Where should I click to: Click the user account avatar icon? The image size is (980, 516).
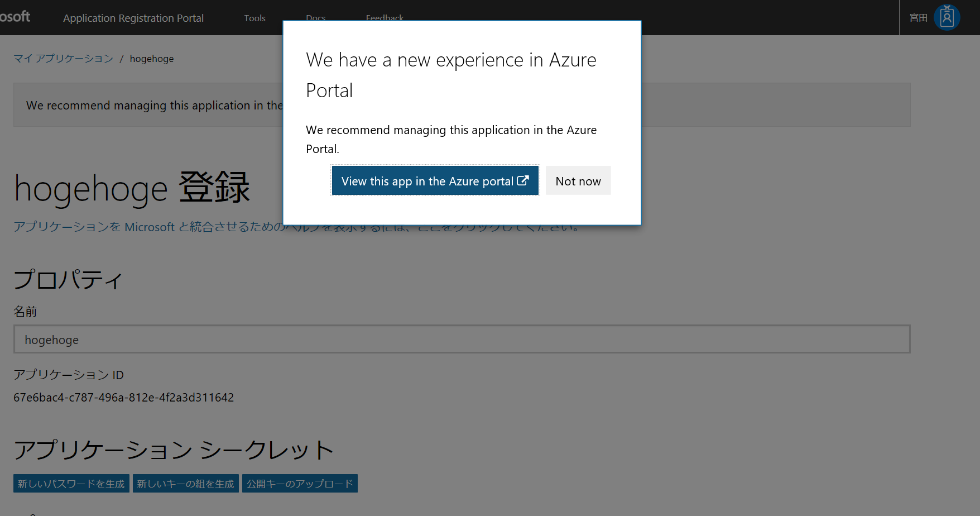coord(947,17)
